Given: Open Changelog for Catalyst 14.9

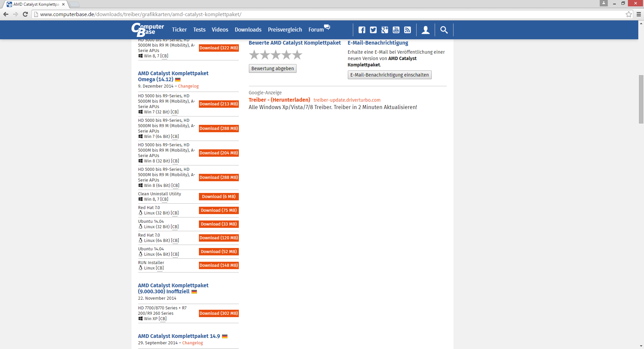Looking at the screenshot, I should (193, 343).
